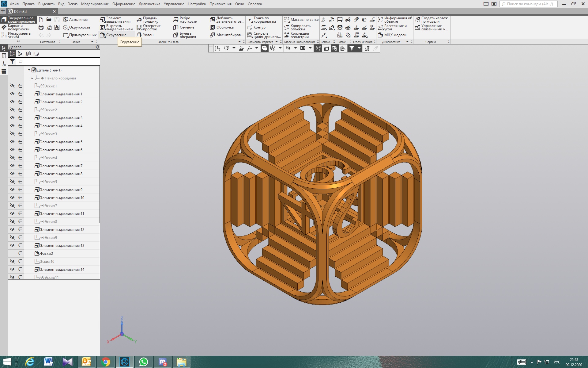The width and height of the screenshot is (588, 368).
Task: Click the print icon in Системная
Action: pos(41,27)
